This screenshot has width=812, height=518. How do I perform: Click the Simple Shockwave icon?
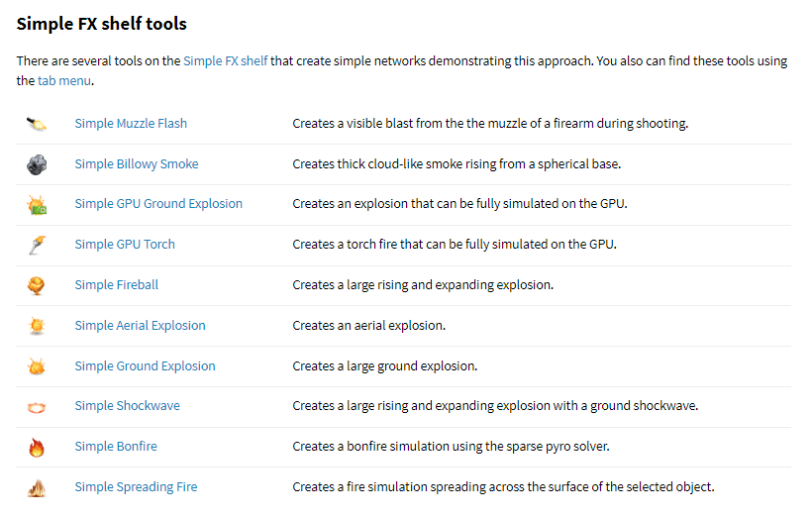coord(37,406)
